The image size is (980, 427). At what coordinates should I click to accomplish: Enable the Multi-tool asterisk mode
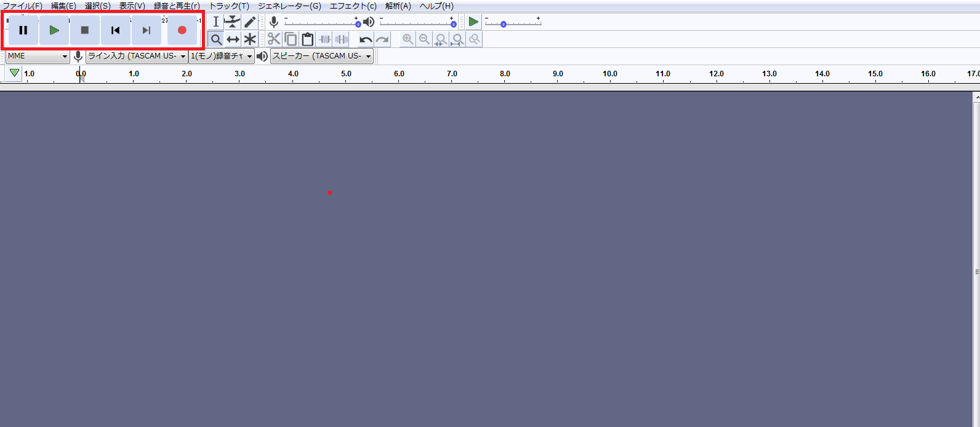[x=249, y=39]
